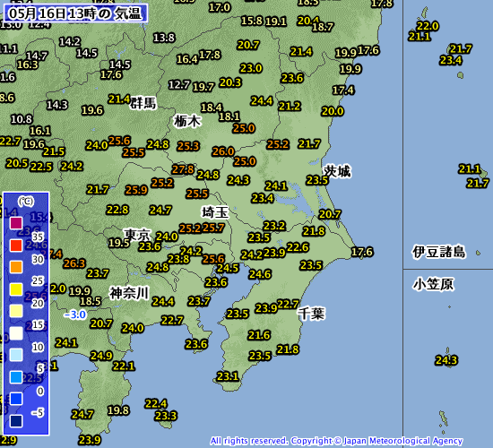Viewport: 493px width, 448px height.
Task: Click the 栃木 prefecture label
Action: pyautogui.click(x=187, y=121)
